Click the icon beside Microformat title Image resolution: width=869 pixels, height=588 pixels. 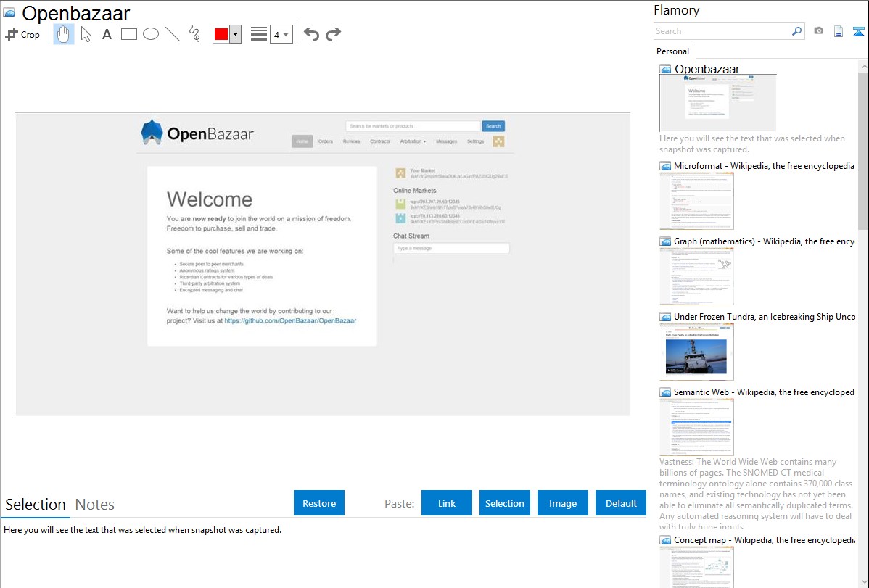[665, 166]
